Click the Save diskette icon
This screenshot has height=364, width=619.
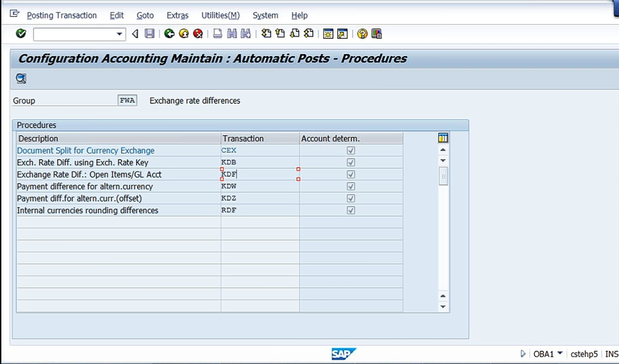pyautogui.click(x=150, y=34)
